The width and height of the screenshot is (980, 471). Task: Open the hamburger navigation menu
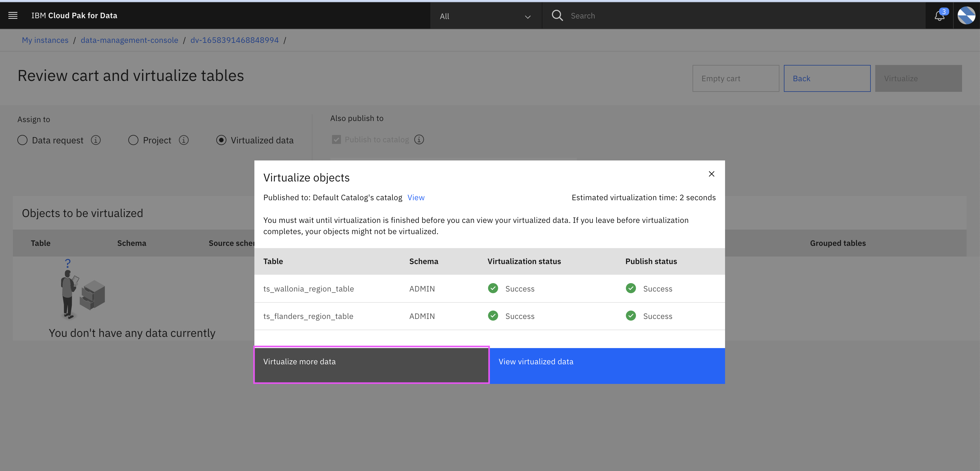click(x=13, y=16)
